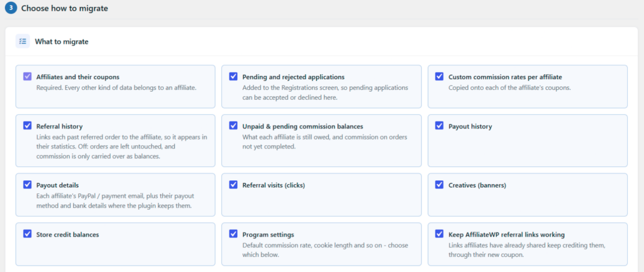The image size is (644, 272).
Task: Toggle the Affiliates and their coupons checkbox
Action: (28, 76)
